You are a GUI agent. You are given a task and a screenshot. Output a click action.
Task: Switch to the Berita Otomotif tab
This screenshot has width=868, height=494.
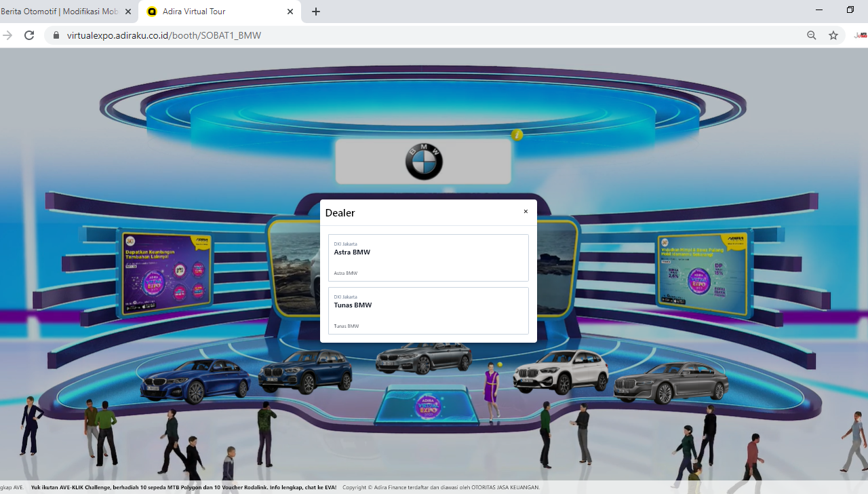(60, 12)
